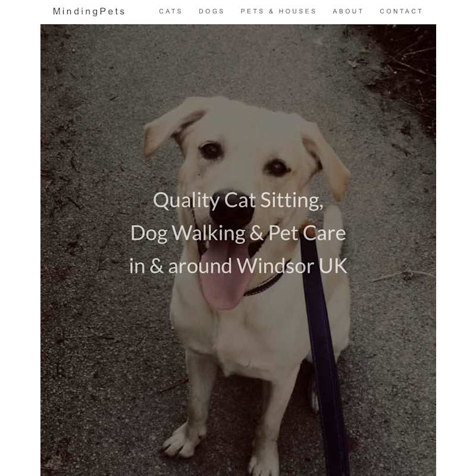Image resolution: width=476 pixels, height=476 pixels.
Task: Click the dog's eye on the left side
Action: 211,150
